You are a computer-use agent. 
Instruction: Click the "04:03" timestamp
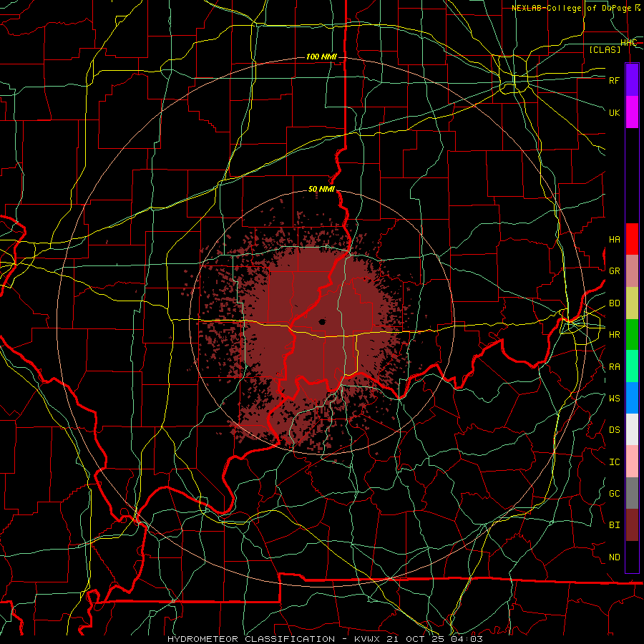click(x=467, y=639)
